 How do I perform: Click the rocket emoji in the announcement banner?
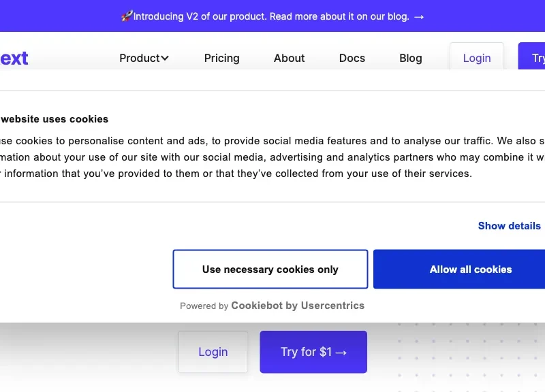coord(127,16)
